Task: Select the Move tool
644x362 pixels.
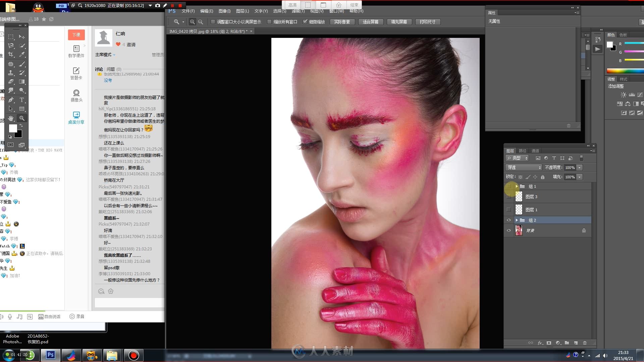Action: 22,37
